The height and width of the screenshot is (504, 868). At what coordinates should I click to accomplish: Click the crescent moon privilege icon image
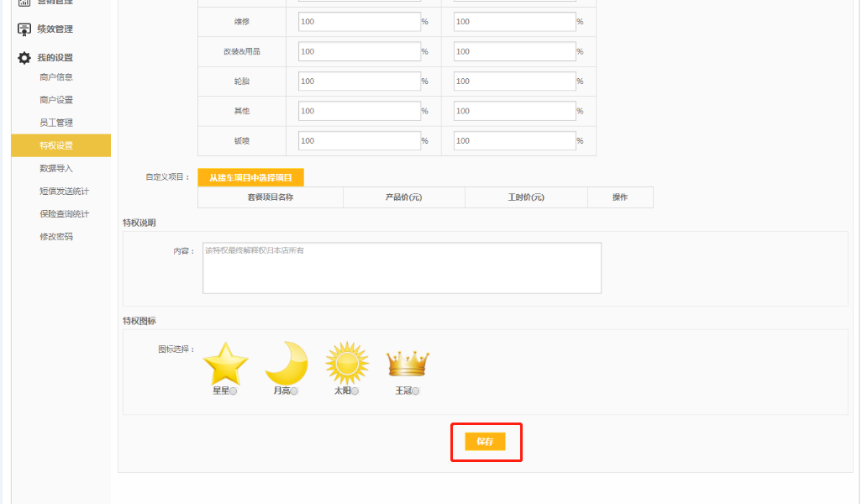(287, 363)
